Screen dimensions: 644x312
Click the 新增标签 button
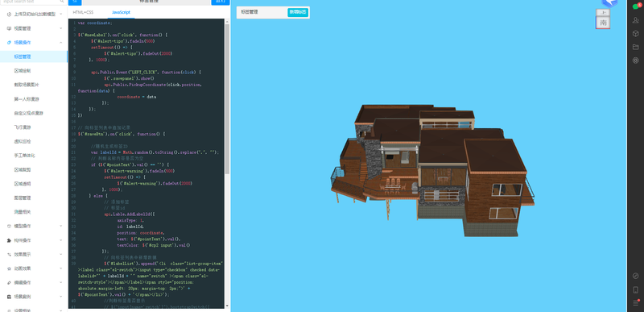[x=298, y=12]
